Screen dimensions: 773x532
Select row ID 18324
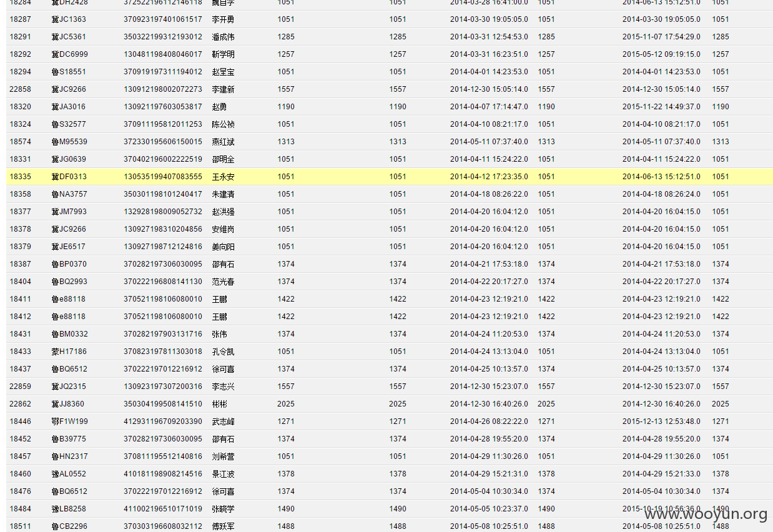[20, 124]
